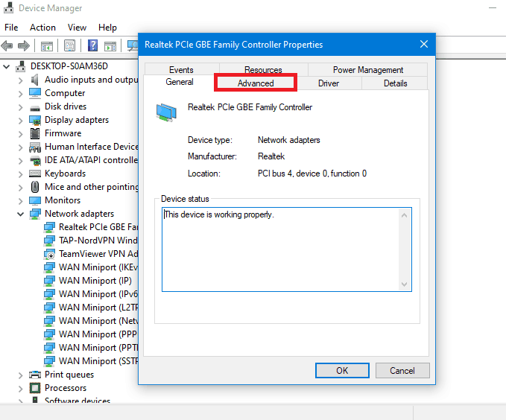Click the show/hide console tree toolbar icon
This screenshot has width=506, height=420.
tap(47, 46)
